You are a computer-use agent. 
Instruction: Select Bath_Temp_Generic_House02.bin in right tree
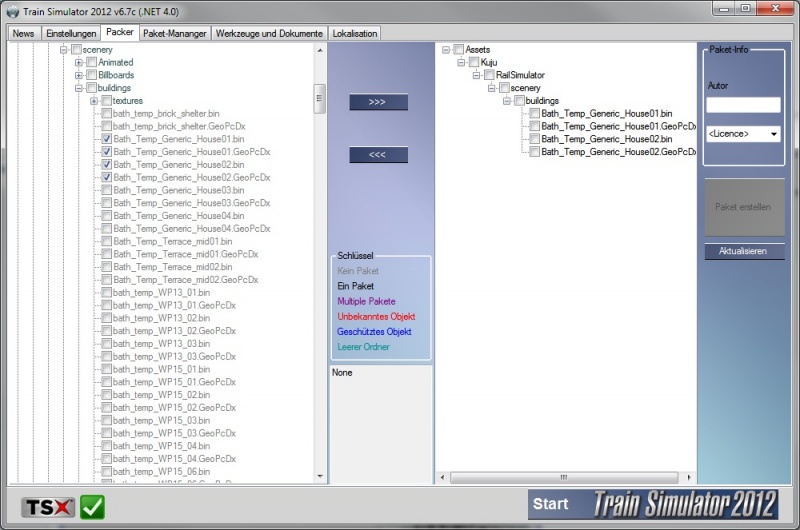(x=607, y=139)
